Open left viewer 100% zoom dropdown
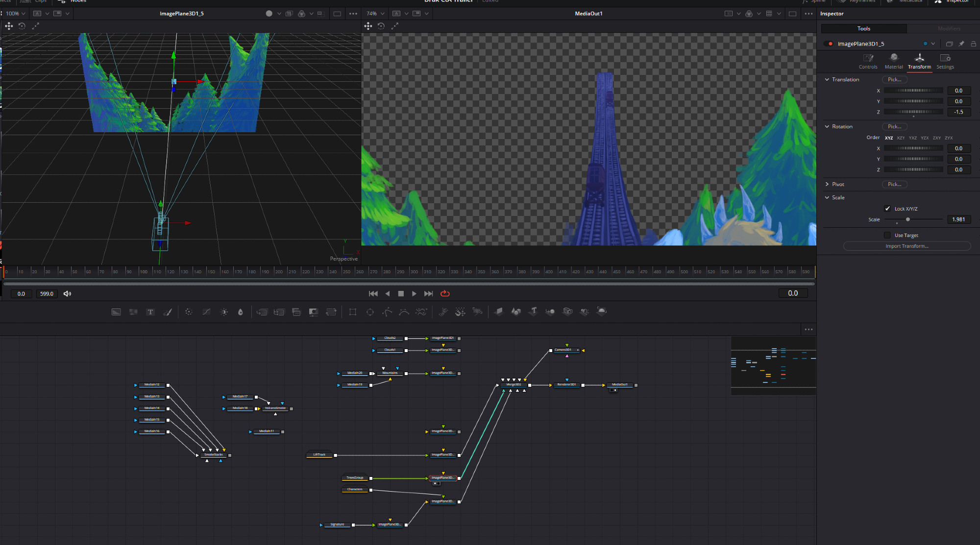 [16, 13]
